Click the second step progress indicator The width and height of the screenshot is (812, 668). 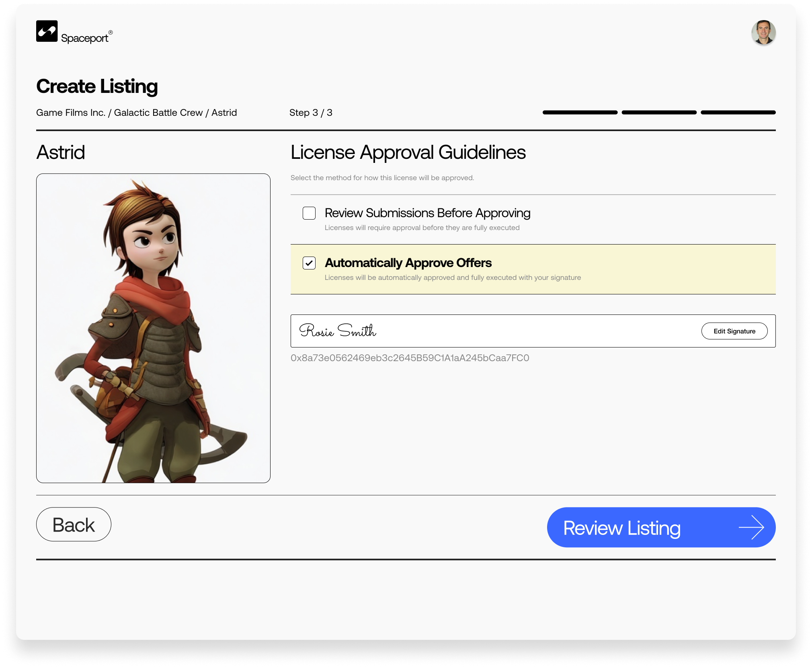658,113
